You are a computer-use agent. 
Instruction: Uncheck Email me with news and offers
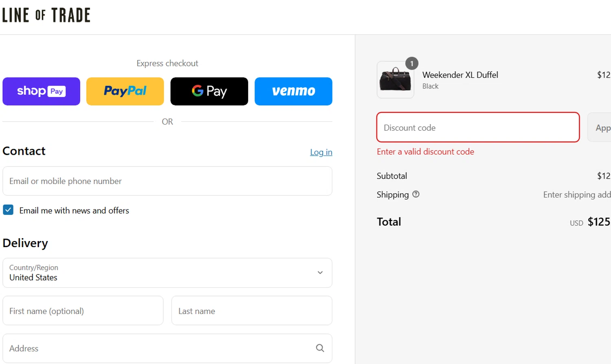8,210
